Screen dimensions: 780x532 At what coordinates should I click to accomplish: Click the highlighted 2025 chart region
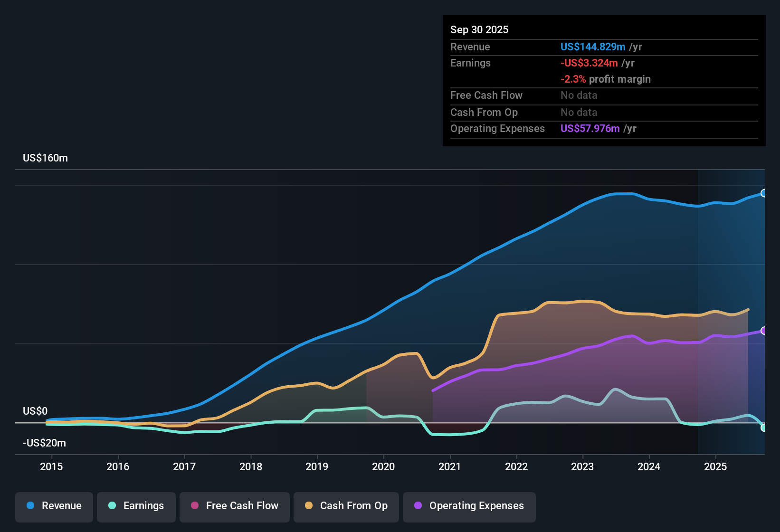click(x=732, y=309)
